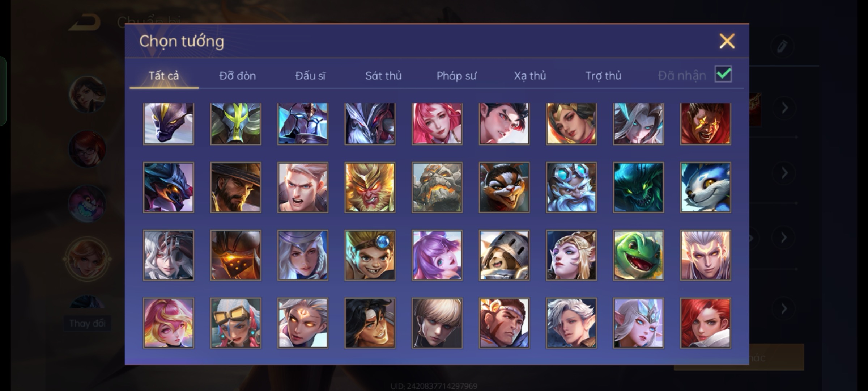Pick the rock golem hero with lava

[437, 187]
